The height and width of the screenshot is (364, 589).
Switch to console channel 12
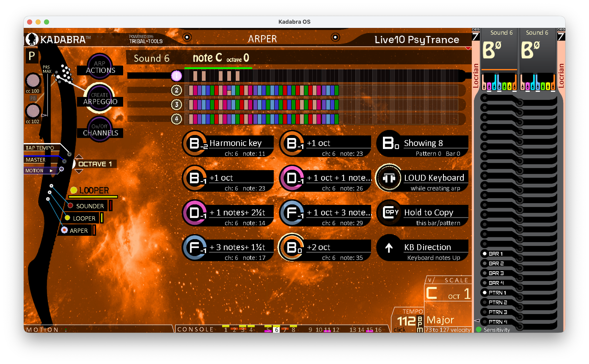(x=336, y=330)
